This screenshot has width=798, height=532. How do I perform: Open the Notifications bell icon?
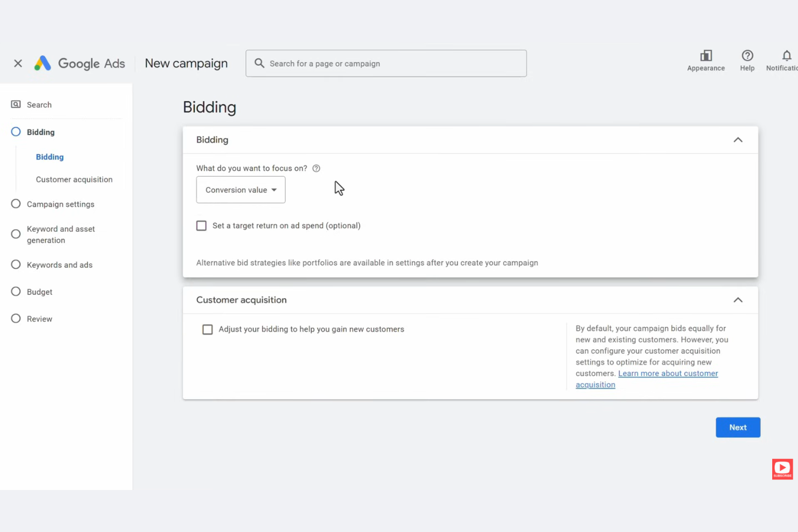[x=787, y=56]
